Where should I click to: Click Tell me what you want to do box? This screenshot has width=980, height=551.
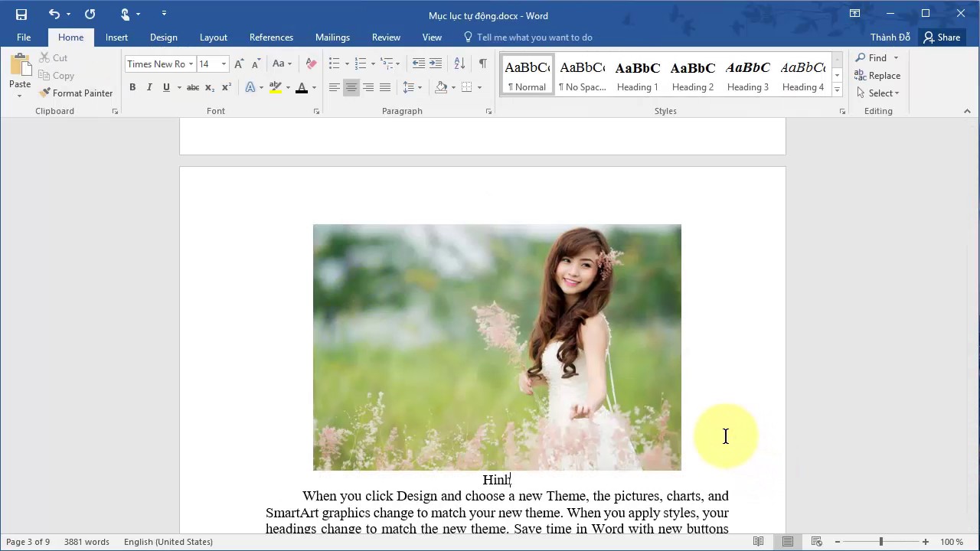tap(534, 37)
